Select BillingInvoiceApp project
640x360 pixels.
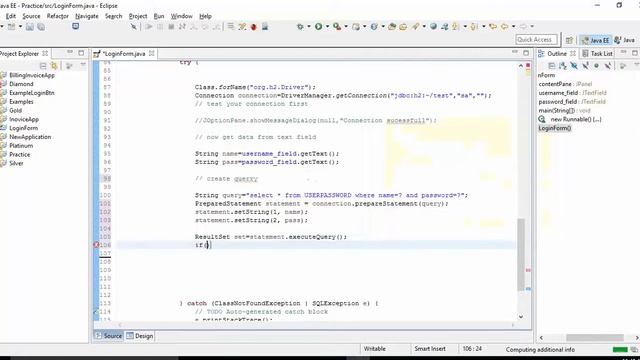32,75
